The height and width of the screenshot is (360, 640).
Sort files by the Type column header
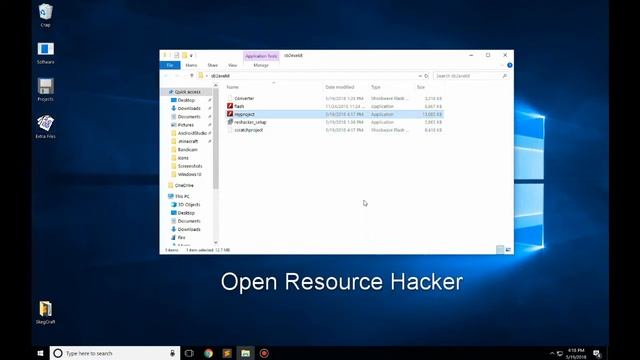click(376, 87)
